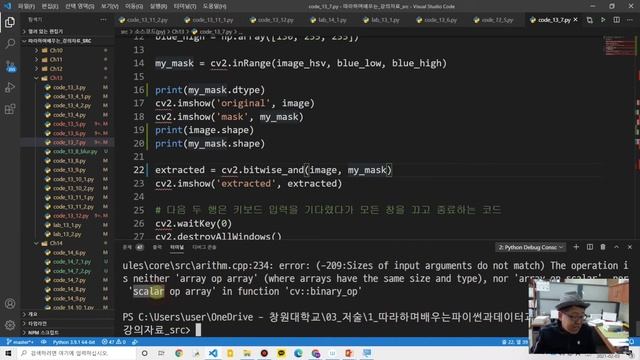Open the Python Debug Console terminal dropdown
The height and width of the screenshot is (360, 640).
(x=531, y=247)
